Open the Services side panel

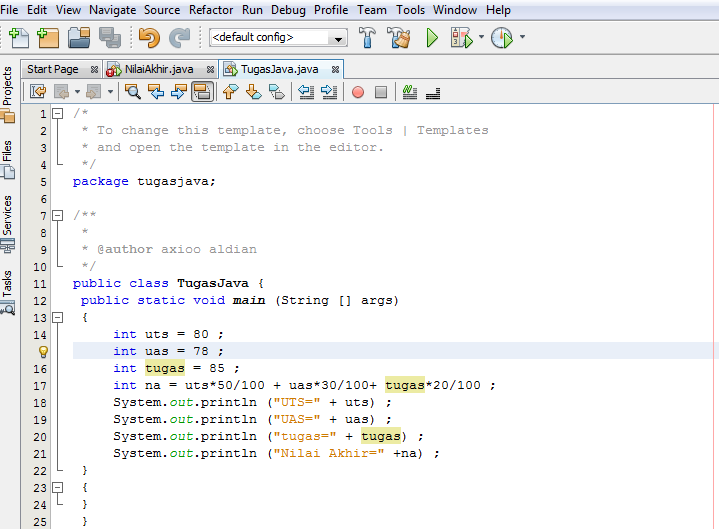[x=8, y=224]
